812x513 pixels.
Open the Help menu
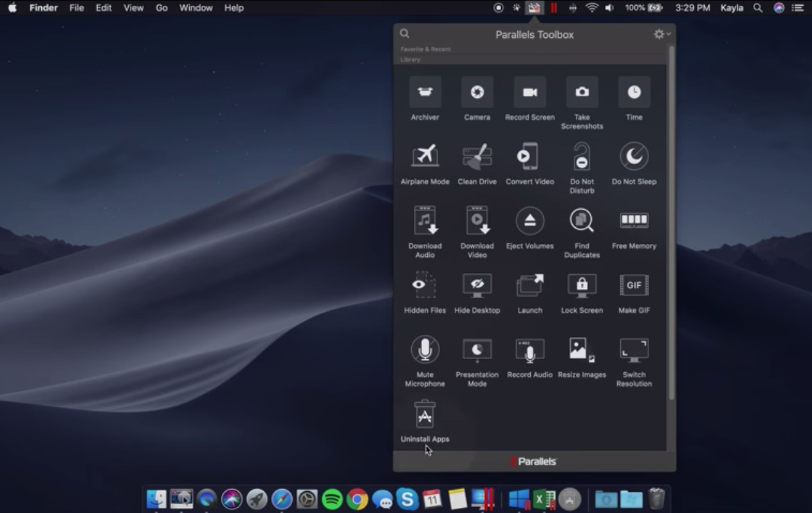[x=234, y=8]
